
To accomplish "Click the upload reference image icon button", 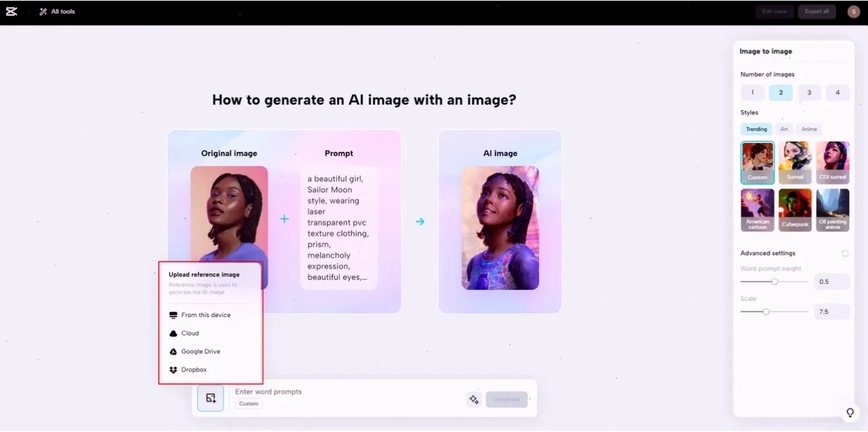I will (211, 398).
